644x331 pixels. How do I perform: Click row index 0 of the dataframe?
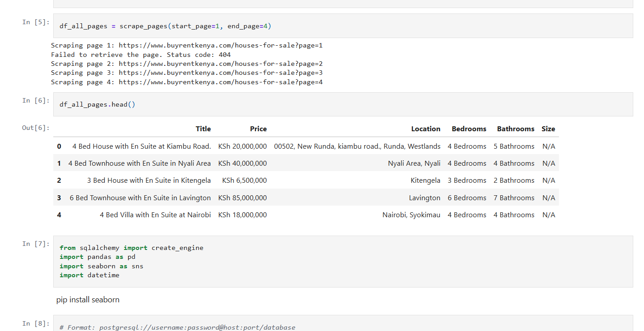coord(59,146)
